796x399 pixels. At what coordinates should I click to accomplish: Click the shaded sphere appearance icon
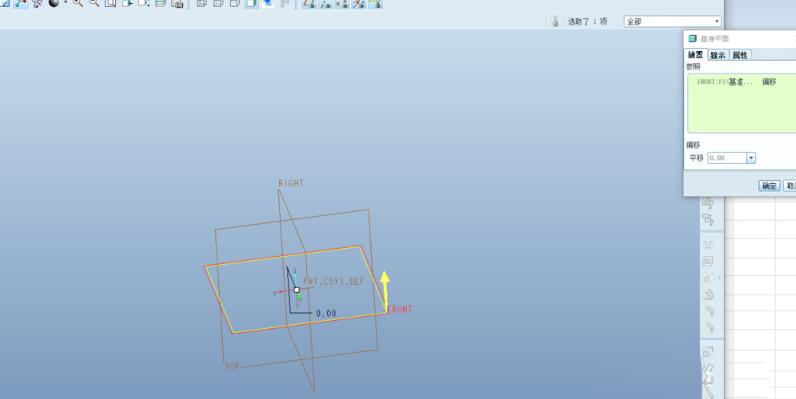coord(54,3)
